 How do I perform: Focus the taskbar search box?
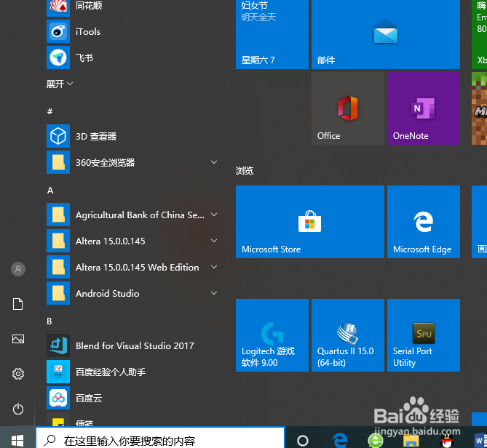pyautogui.click(x=160, y=438)
